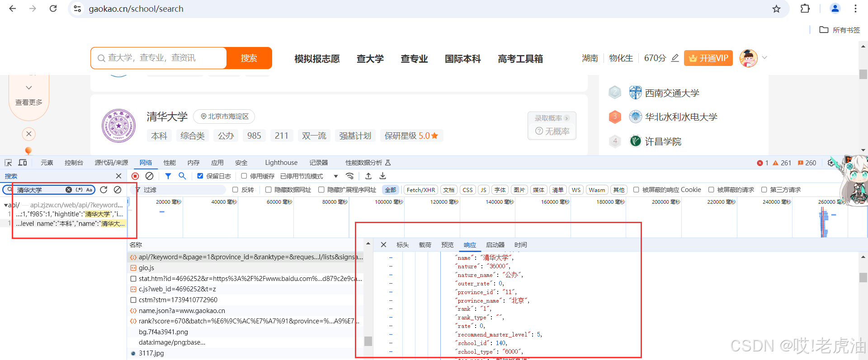The height and width of the screenshot is (360, 868).
Task: Open the 国际本科 nav item
Action: [462, 59]
